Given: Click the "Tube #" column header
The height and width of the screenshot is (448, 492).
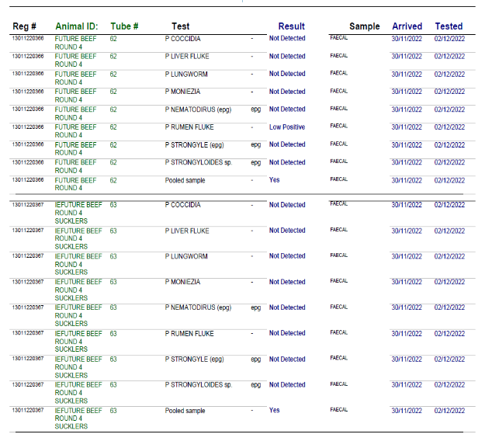Looking at the screenshot, I should [x=124, y=26].
